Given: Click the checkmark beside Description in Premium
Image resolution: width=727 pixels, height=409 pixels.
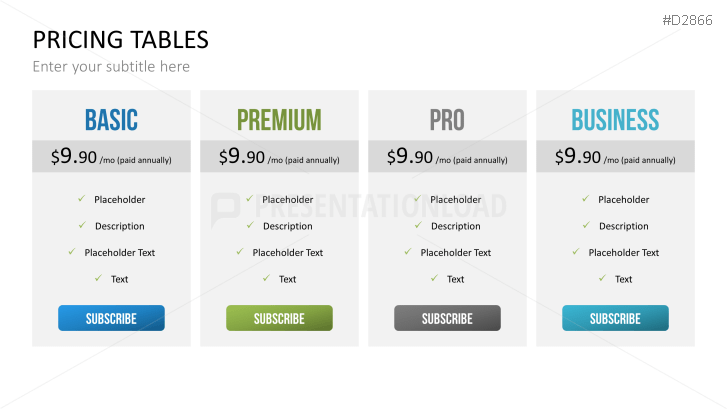Looking at the screenshot, I should click(x=249, y=226).
